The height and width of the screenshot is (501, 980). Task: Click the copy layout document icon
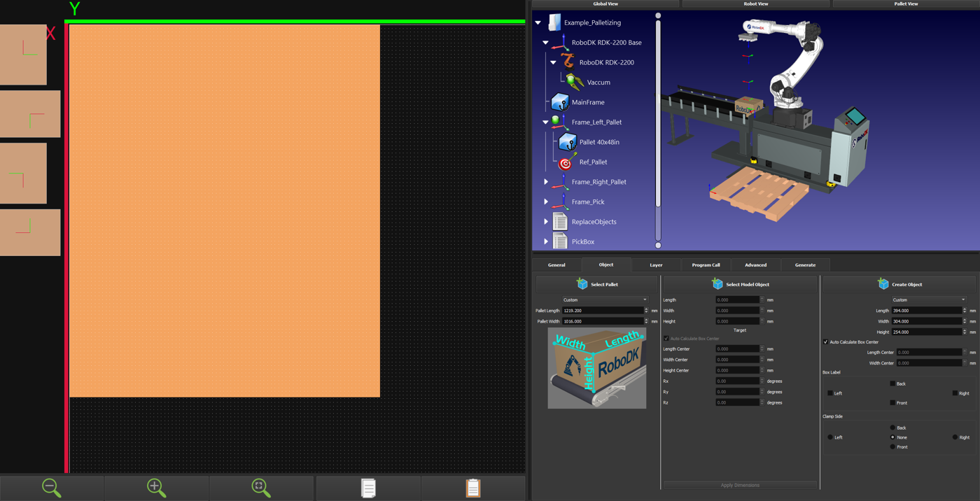(368, 488)
